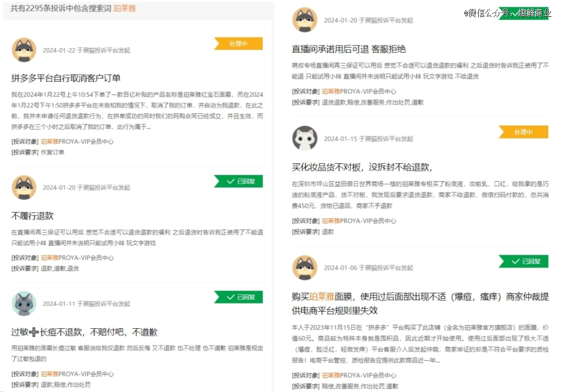Image resolution: width=564 pixels, height=392 pixels.
Task: Open complaint titled 拼多多平台自行取消客户订单
Action: [66, 78]
